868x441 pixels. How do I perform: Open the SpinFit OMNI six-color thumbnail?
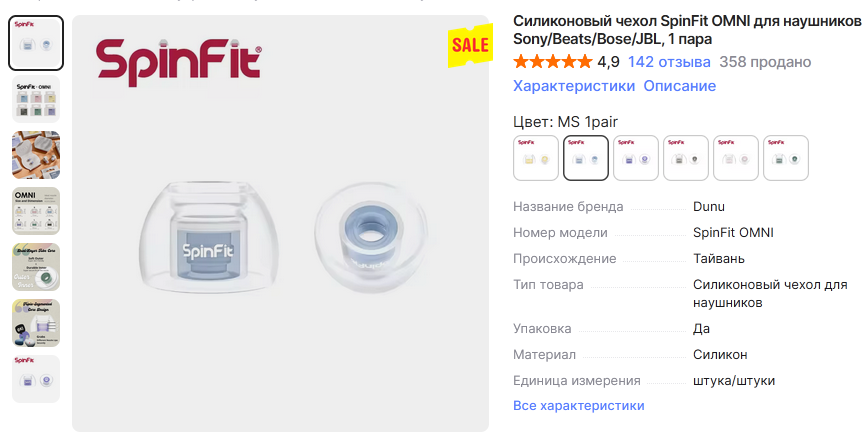(36, 99)
